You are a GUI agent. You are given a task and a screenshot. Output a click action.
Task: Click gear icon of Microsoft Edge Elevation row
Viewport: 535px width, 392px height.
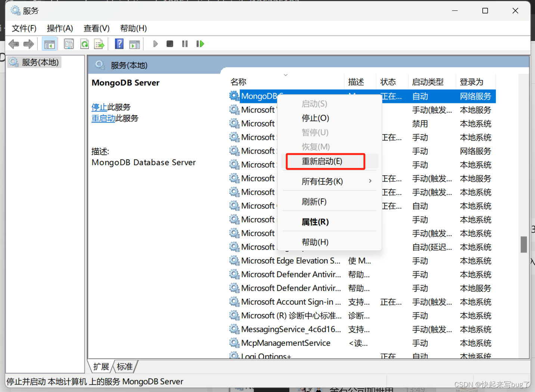[x=234, y=260]
